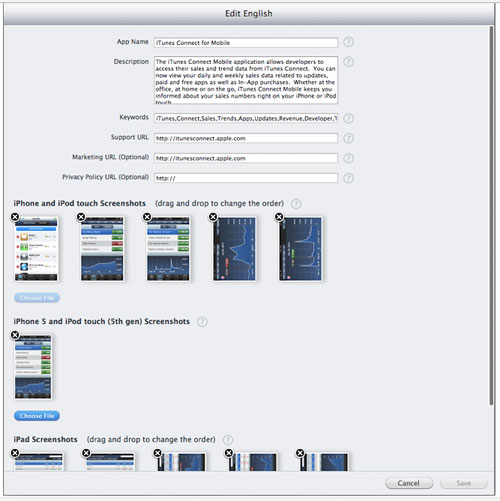Select third iPhone screenshot thumbnail
Screen dimensions: 500x501
coord(168,249)
